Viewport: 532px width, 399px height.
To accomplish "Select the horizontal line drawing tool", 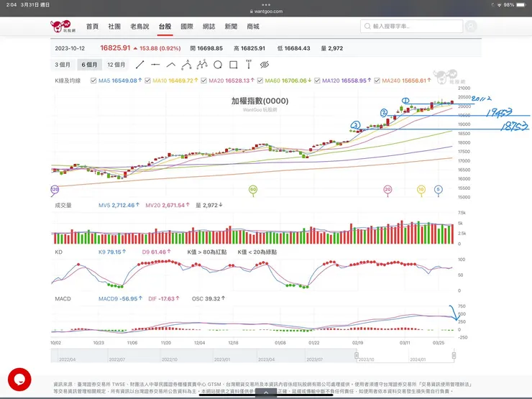I will pos(155,65).
